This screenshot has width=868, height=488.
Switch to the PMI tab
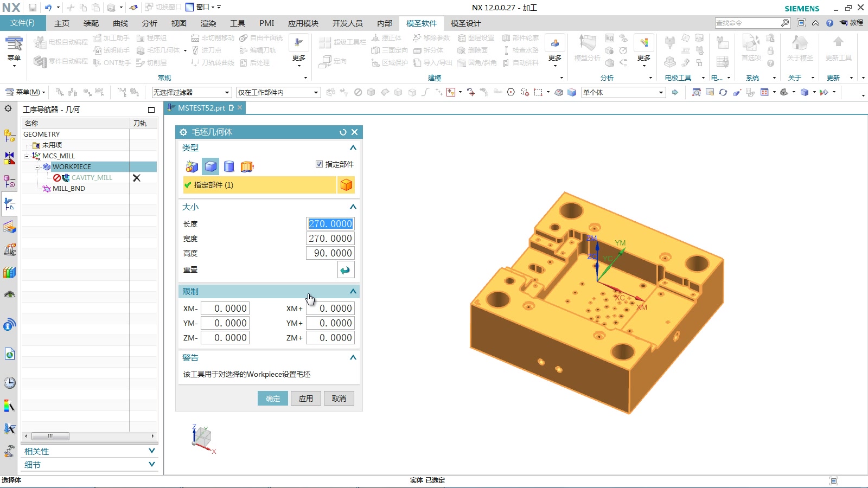(x=267, y=23)
